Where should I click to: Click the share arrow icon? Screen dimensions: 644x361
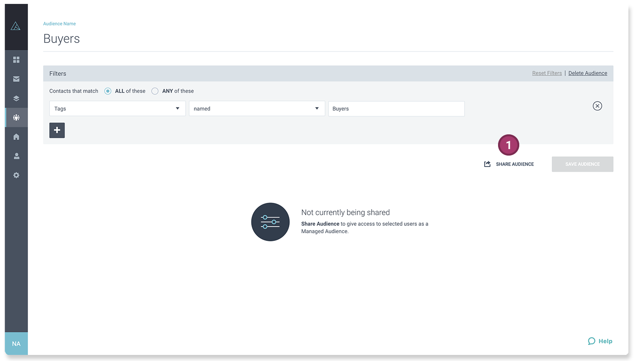pyautogui.click(x=487, y=164)
